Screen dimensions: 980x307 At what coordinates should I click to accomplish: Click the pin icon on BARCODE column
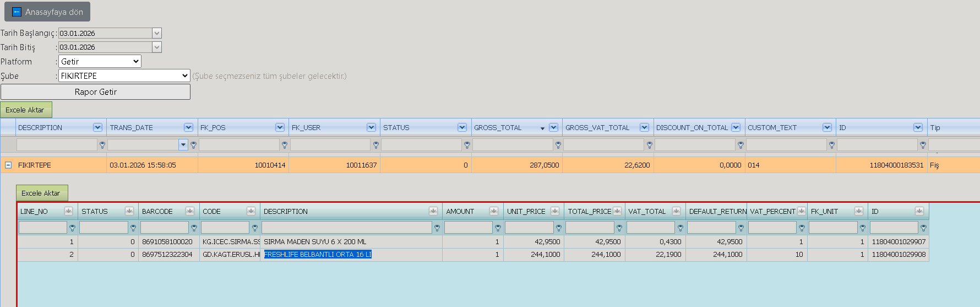tap(190, 211)
